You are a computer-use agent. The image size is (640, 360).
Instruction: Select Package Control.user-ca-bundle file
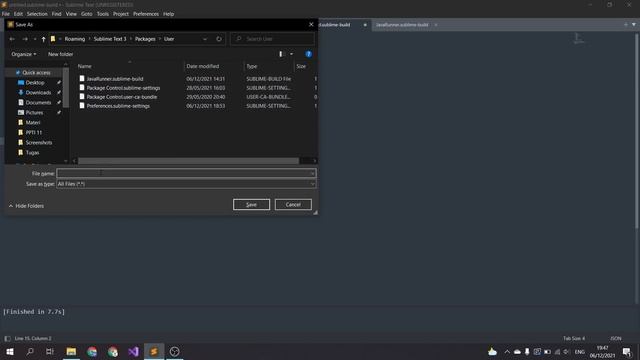coord(122,97)
